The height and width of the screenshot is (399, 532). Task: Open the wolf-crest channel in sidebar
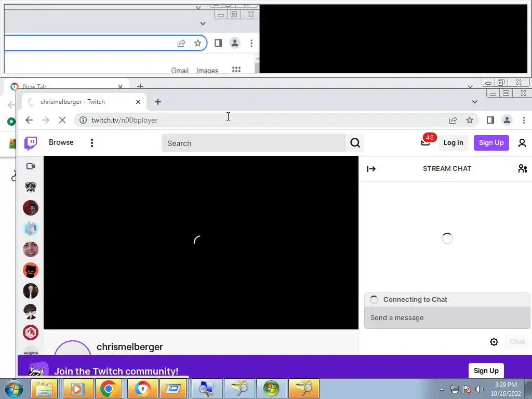pyautogui.click(x=31, y=187)
